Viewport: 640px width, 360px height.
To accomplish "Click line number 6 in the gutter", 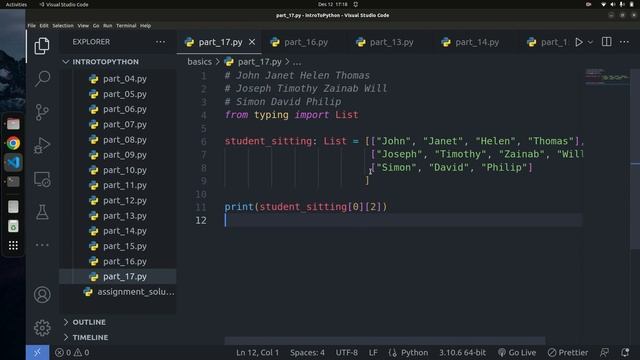I will [204, 141].
